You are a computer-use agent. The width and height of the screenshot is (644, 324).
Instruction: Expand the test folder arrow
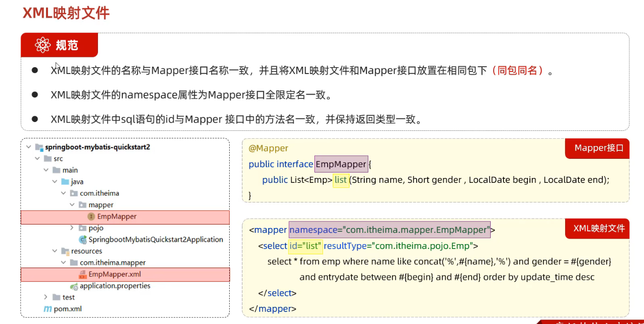coord(46,298)
